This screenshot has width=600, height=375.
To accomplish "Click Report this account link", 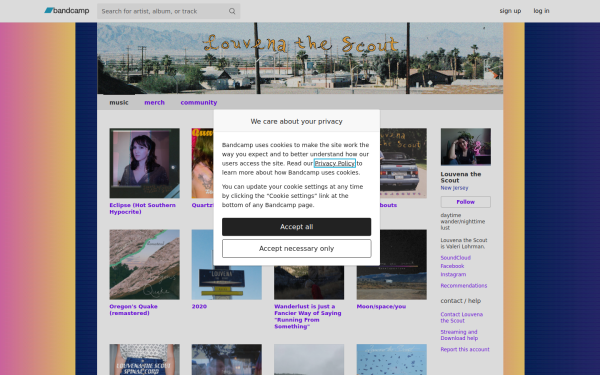I will click(465, 350).
